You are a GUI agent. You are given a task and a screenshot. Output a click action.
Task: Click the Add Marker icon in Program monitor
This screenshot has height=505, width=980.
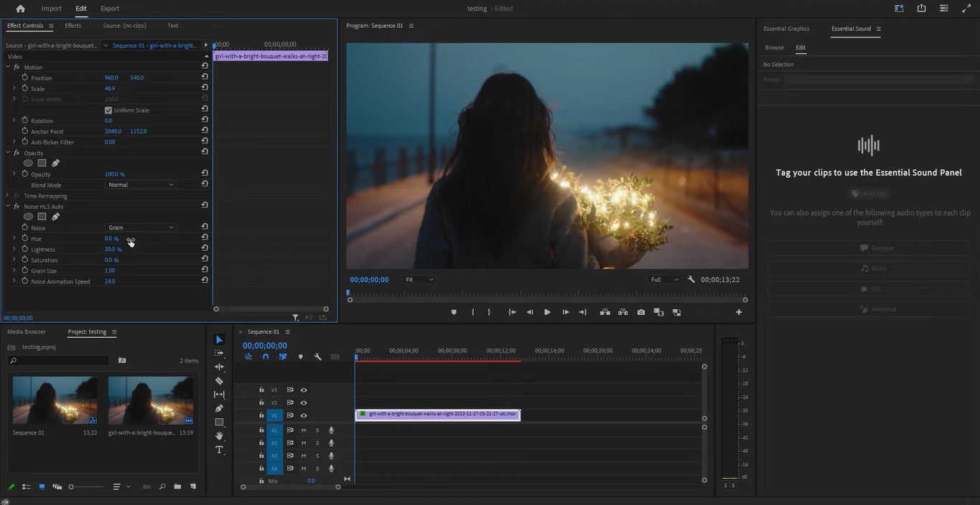tap(454, 312)
